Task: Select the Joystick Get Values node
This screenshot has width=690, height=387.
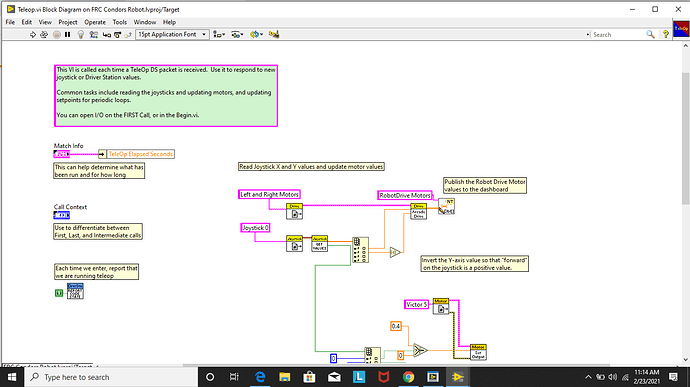Action: pos(319,243)
